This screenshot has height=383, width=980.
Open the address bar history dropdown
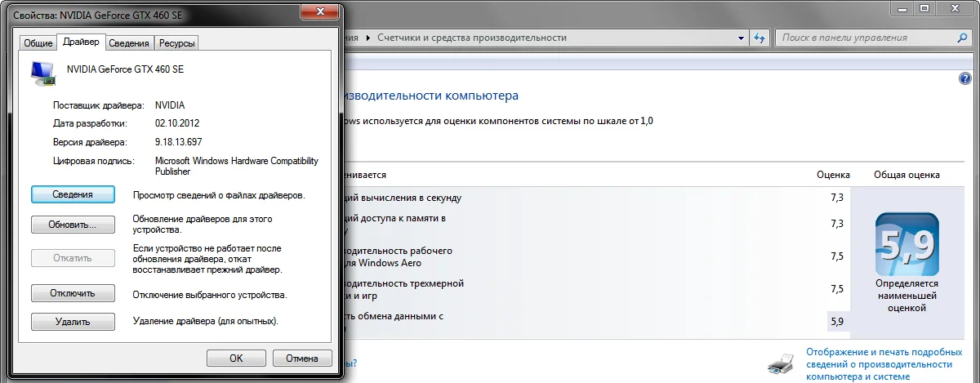pyautogui.click(x=741, y=38)
